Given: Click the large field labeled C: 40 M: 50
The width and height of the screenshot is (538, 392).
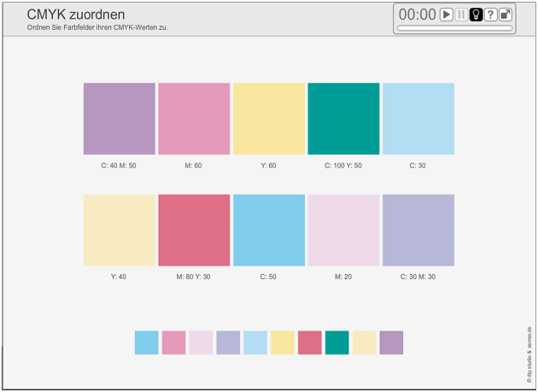Looking at the screenshot, I should point(120,119).
